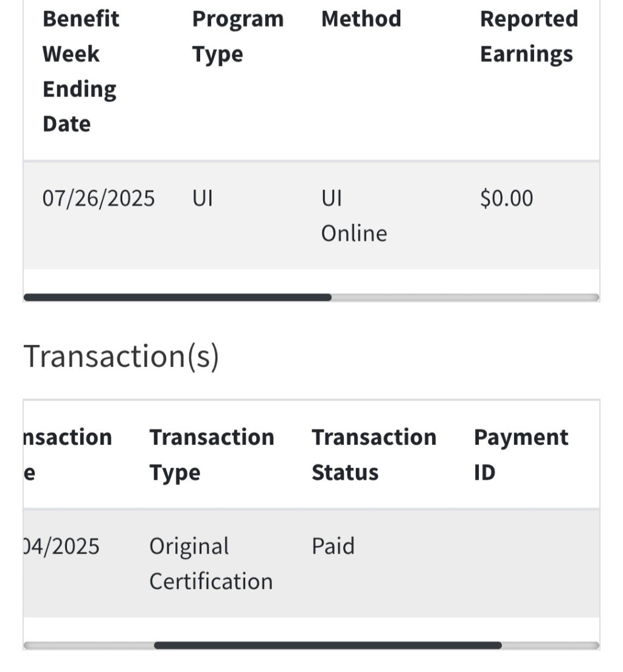Click the Reported Earnings column header
The width and height of the screenshot is (623, 672).
pos(528,37)
